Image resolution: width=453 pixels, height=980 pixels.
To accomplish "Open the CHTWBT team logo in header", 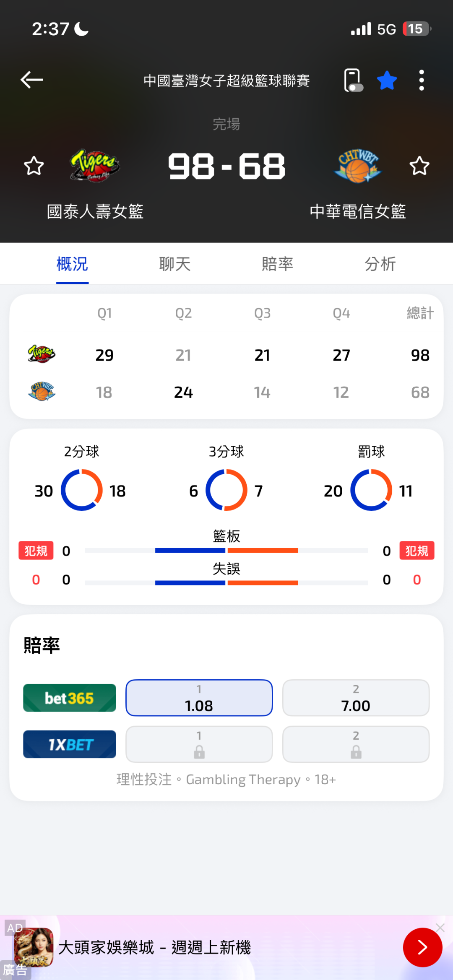I will (358, 166).
